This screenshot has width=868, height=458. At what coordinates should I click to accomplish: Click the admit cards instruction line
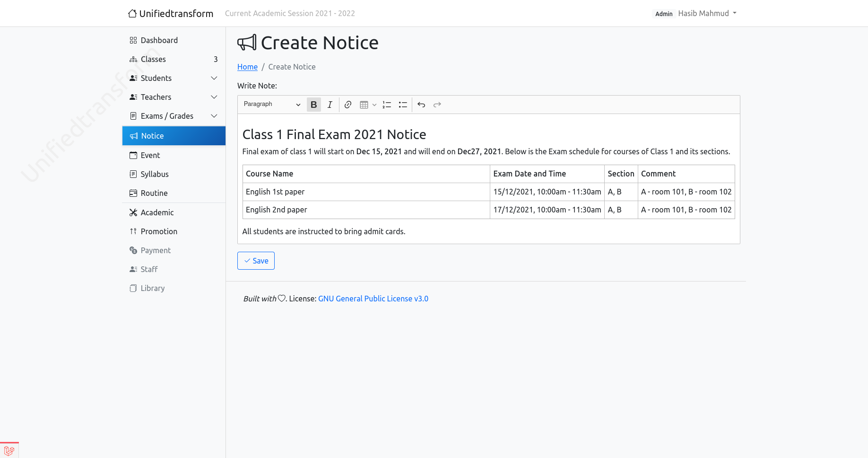click(324, 231)
